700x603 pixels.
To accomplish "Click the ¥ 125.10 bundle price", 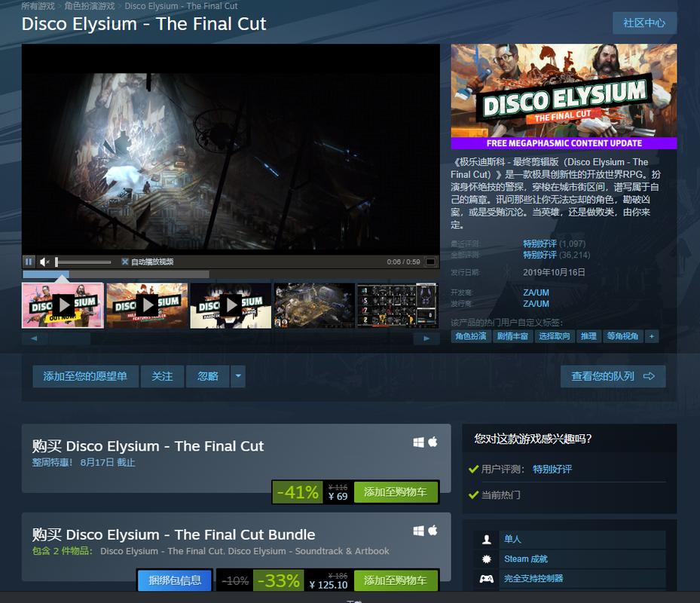I will [328, 585].
